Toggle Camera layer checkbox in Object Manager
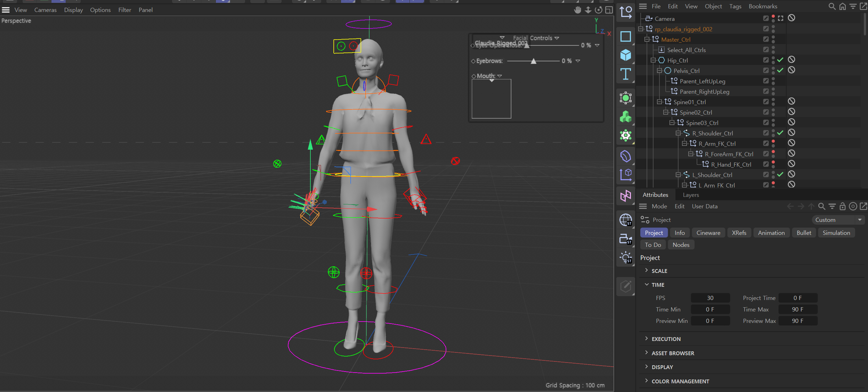This screenshot has height=392, width=868. click(766, 18)
